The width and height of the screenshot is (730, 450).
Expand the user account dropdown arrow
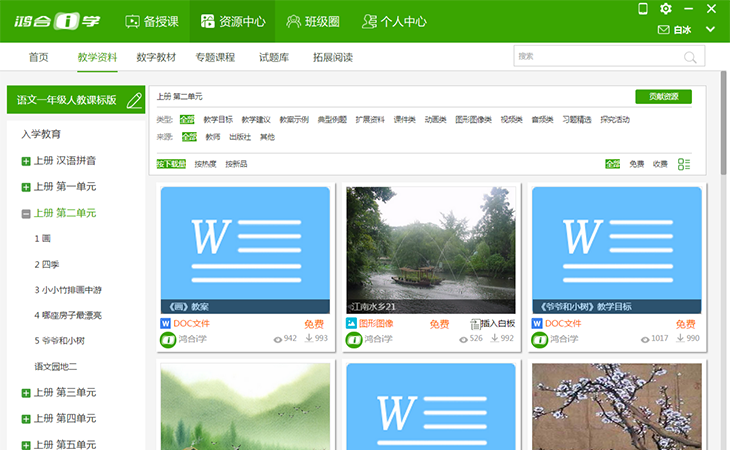coord(710,29)
